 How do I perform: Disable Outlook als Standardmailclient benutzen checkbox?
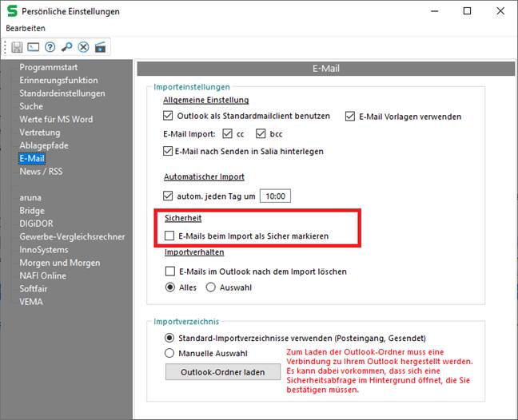click(168, 116)
